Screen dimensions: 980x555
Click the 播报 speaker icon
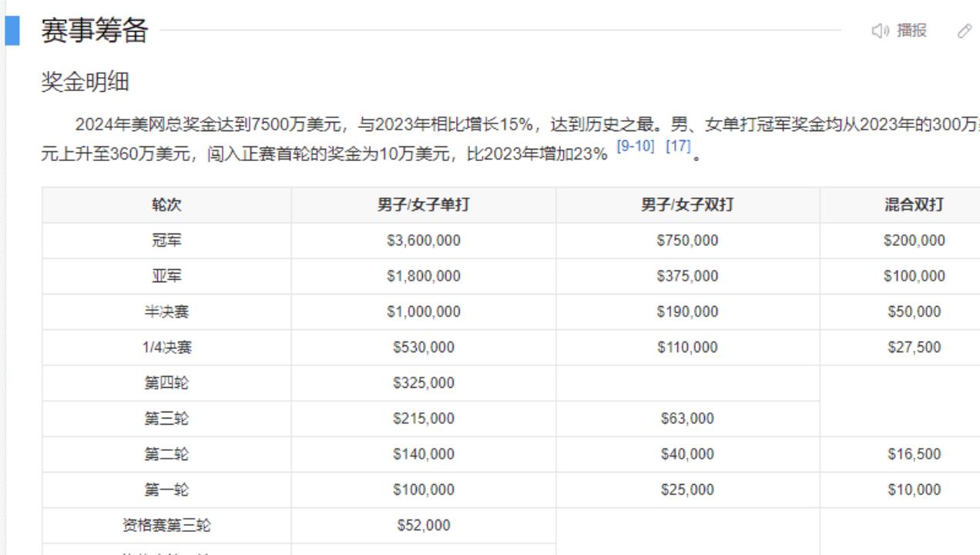click(881, 31)
